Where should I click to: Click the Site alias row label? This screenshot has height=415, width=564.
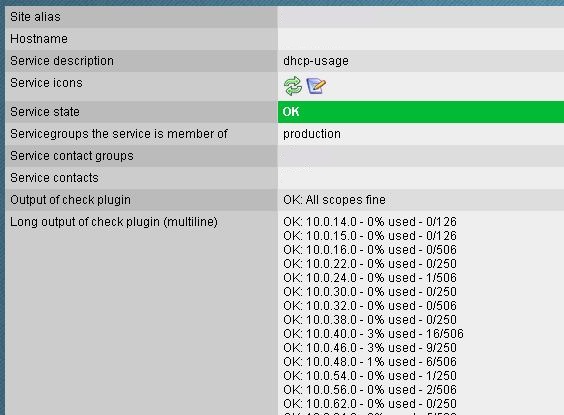[x=35, y=17]
